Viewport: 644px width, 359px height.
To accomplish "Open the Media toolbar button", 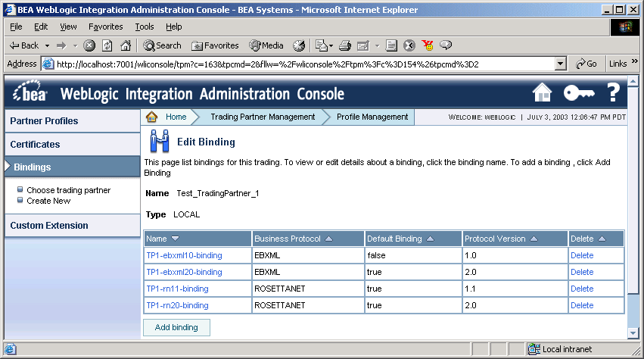I will pyautogui.click(x=266, y=45).
